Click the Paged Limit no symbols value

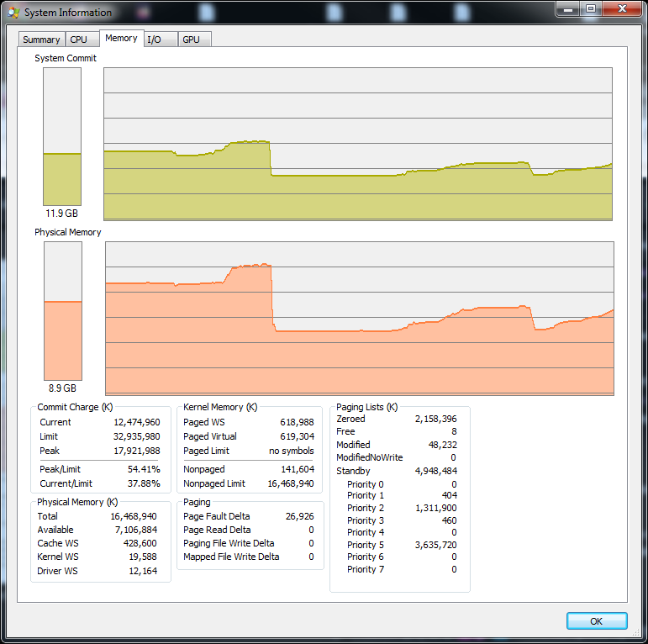(292, 451)
